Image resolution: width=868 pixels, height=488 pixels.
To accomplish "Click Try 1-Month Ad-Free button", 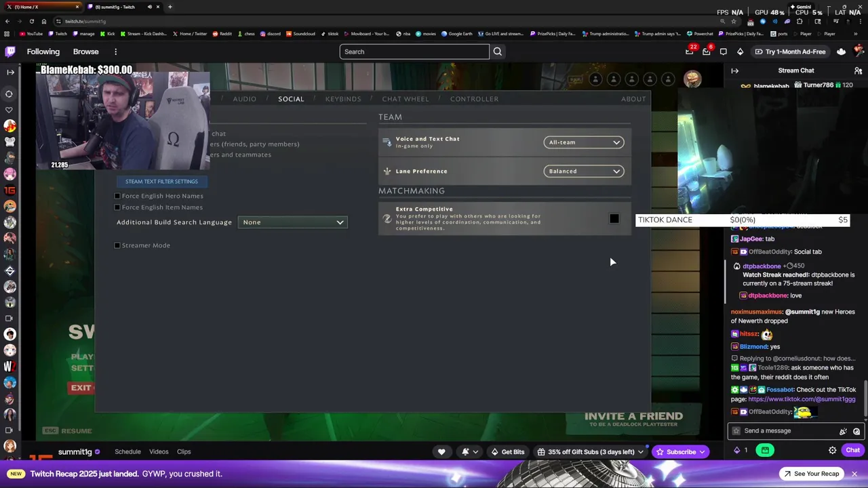I will pyautogui.click(x=790, y=52).
